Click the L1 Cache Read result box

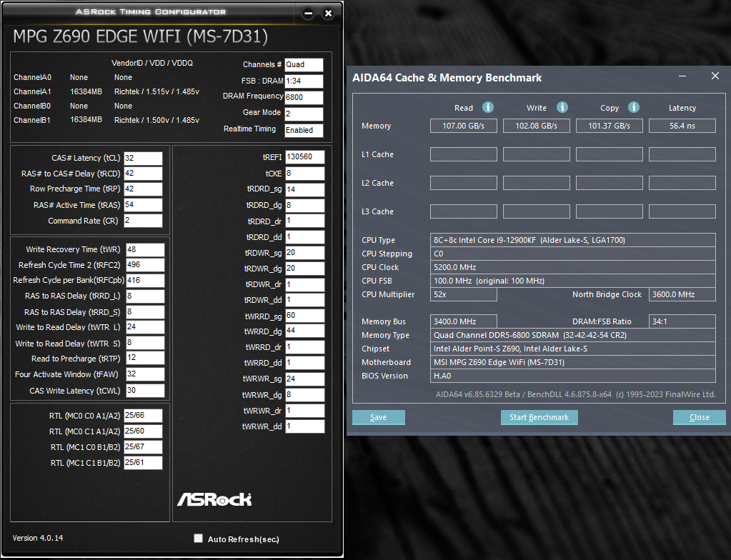pos(464,154)
